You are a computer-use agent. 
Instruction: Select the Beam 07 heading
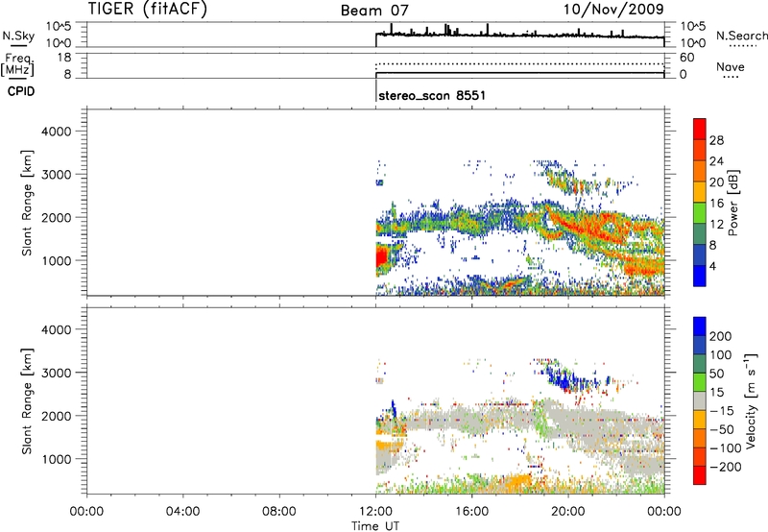pyautogui.click(x=374, y=11)
